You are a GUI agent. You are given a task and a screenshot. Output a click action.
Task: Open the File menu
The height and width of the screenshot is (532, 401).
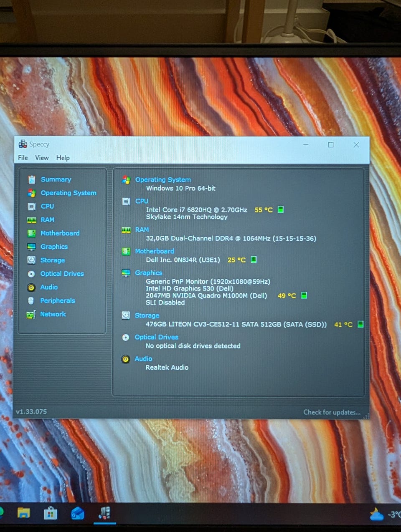[x=23, y=158]
